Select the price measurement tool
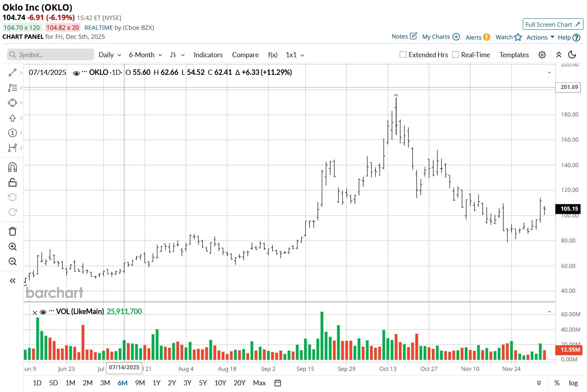The width and height of the screenshot is (587, 392). (13, 148)
